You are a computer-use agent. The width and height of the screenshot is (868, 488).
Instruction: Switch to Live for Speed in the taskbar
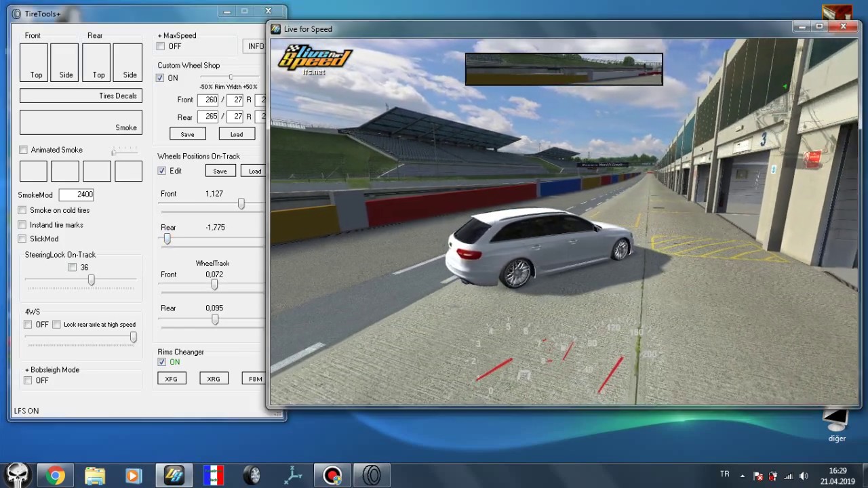174,476
